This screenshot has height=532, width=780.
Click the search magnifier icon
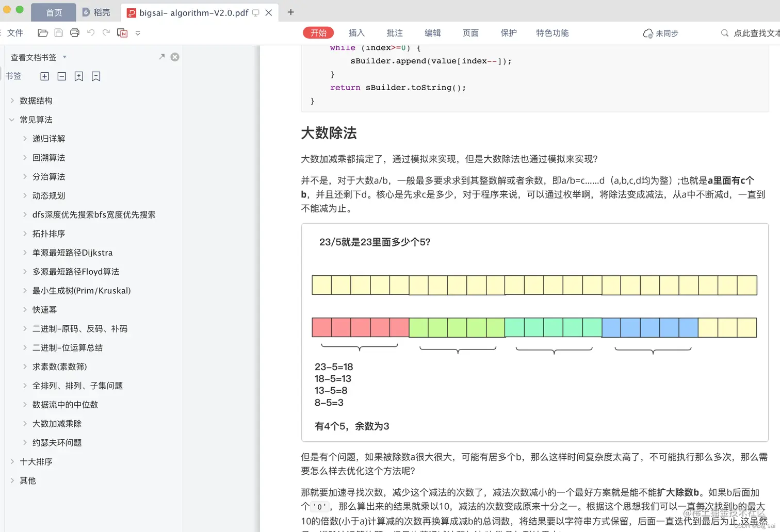coord(725,33)
